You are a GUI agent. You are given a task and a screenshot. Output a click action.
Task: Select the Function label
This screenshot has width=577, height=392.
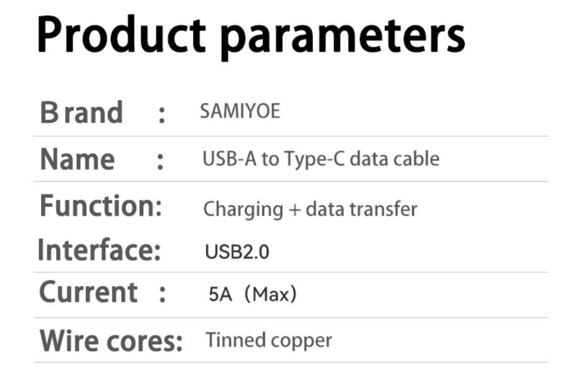[101, 205]
